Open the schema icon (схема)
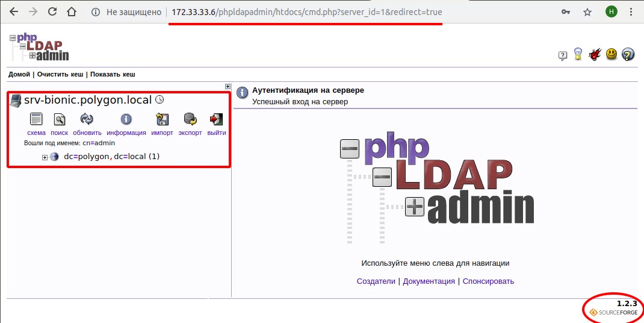 coord(36,119)
